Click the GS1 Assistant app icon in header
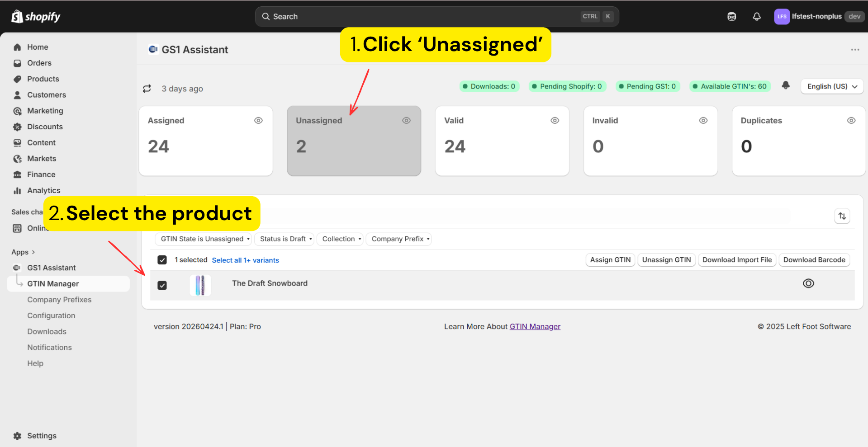Screen dimensions: 868x447 (x=153, y=49)
